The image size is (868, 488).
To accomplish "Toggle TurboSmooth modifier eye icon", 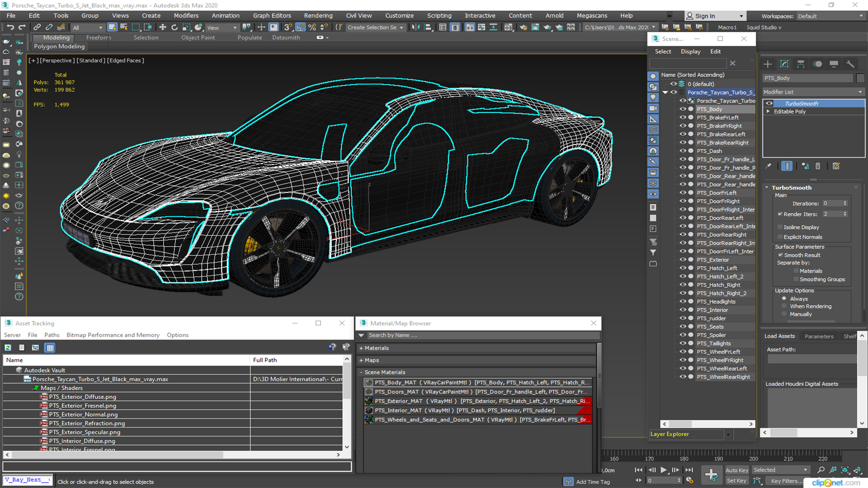I will click(769, 103).
